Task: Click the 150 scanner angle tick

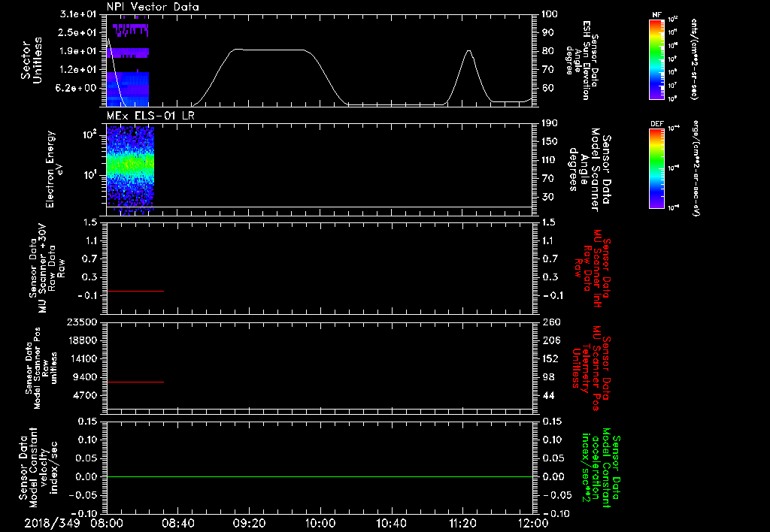Action: coord(550,142)
